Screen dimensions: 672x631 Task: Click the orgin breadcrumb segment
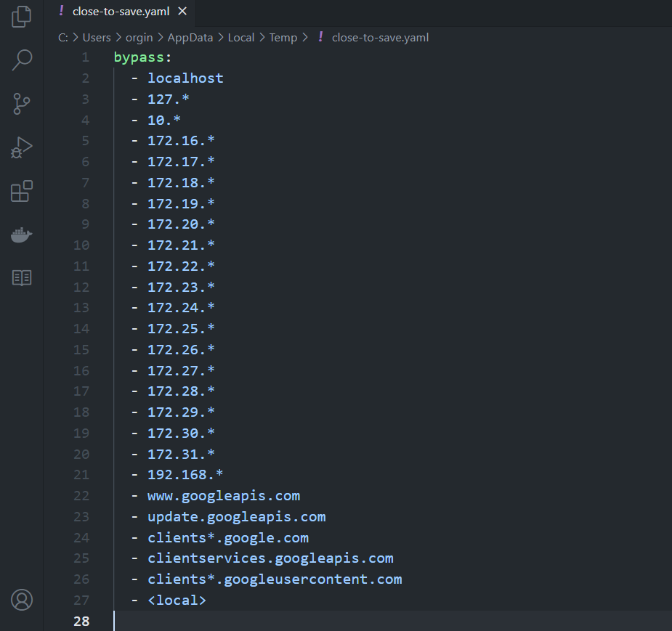coord(139,37)
